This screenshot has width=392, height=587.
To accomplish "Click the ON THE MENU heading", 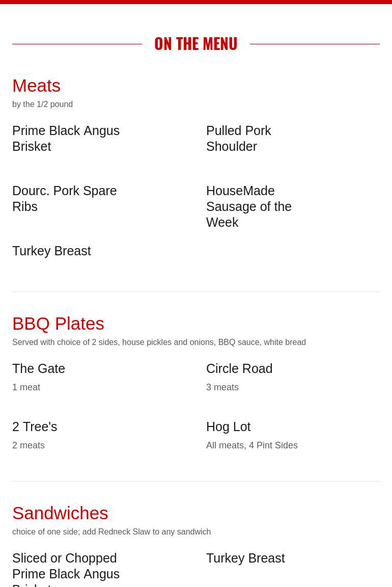I will [x=195, y=44].
